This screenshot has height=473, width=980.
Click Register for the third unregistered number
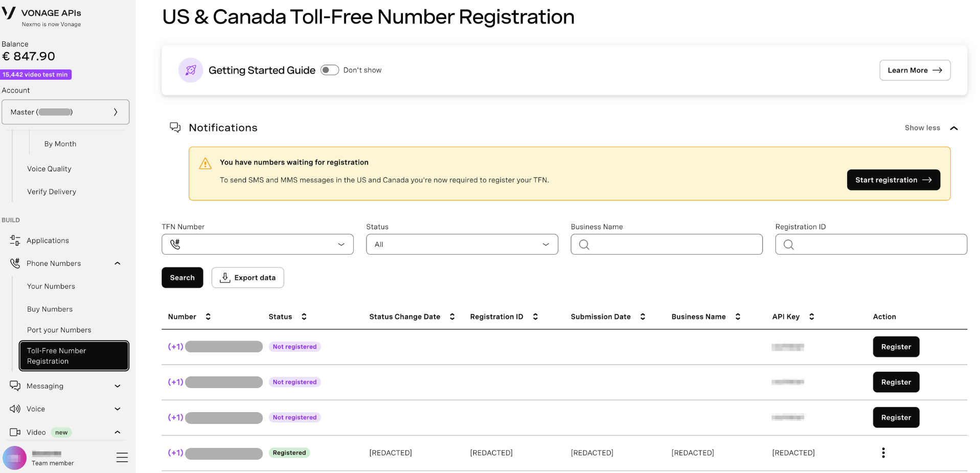click(x=896, y=417)
